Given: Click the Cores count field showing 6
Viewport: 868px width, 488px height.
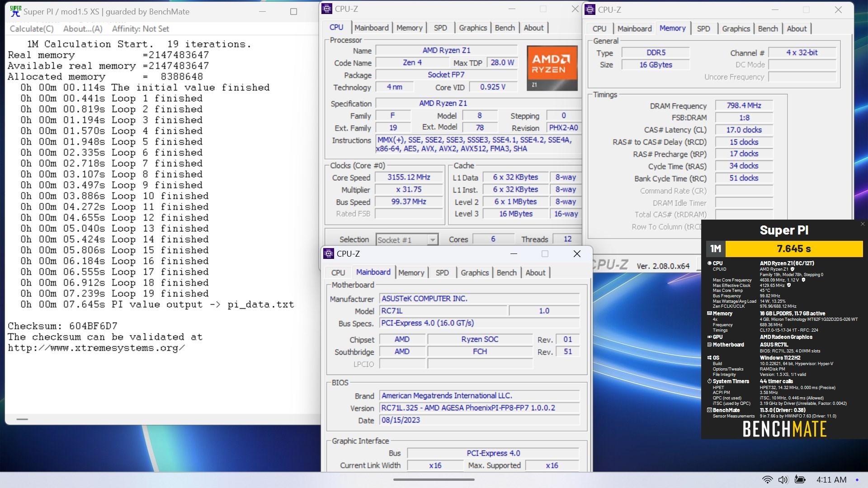Looking at the screenshot, I should pos(493,239).
